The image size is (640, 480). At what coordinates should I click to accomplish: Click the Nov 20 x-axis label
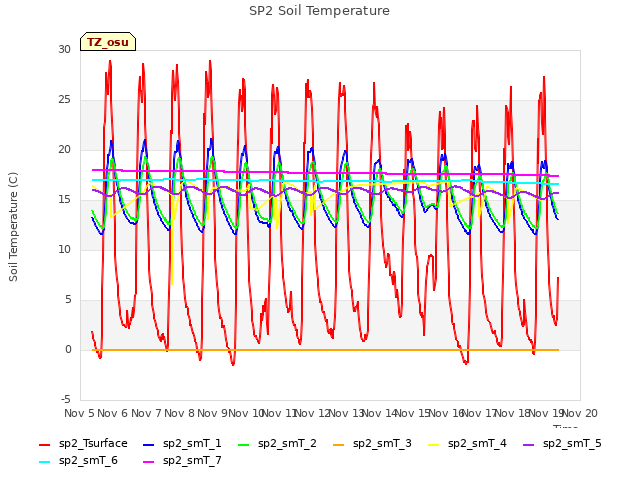(x=580, y=413)
